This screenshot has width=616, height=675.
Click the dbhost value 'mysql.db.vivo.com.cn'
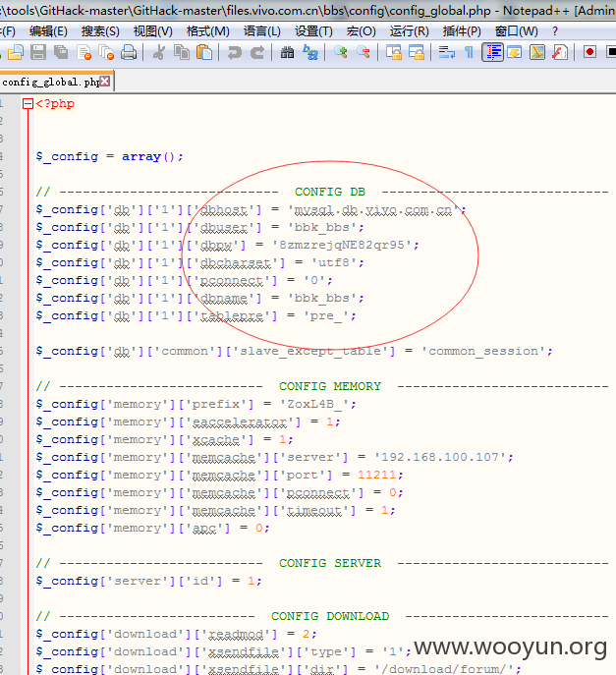(373, 209)
